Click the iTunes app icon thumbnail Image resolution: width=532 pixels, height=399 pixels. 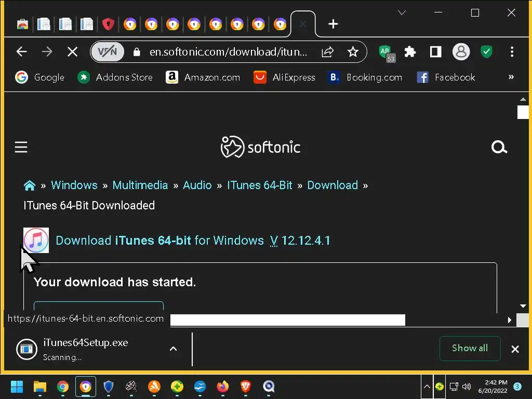coord(36,240)
